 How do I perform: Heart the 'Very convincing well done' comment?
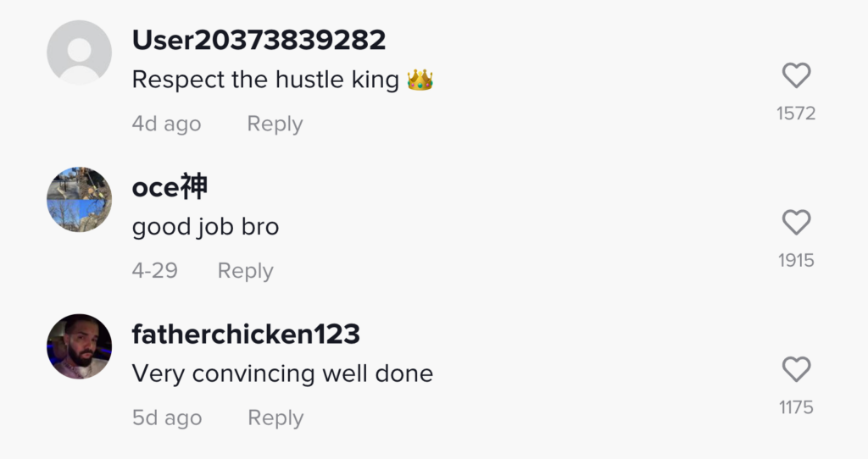point(796,369)
